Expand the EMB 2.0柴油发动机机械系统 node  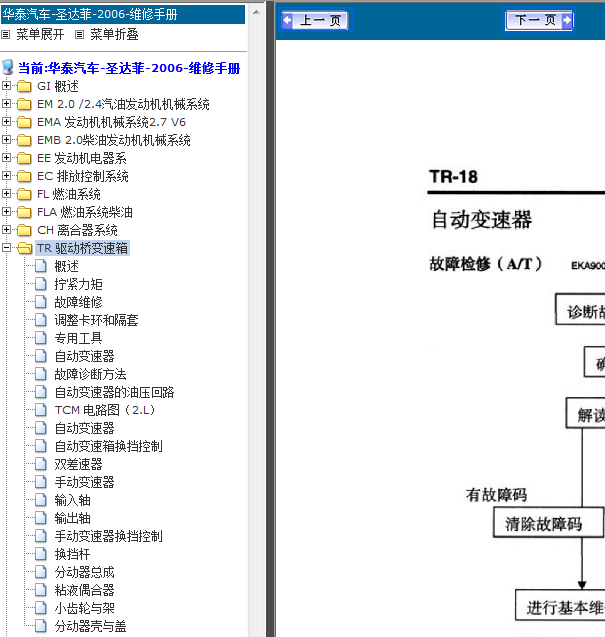(6, 139)
